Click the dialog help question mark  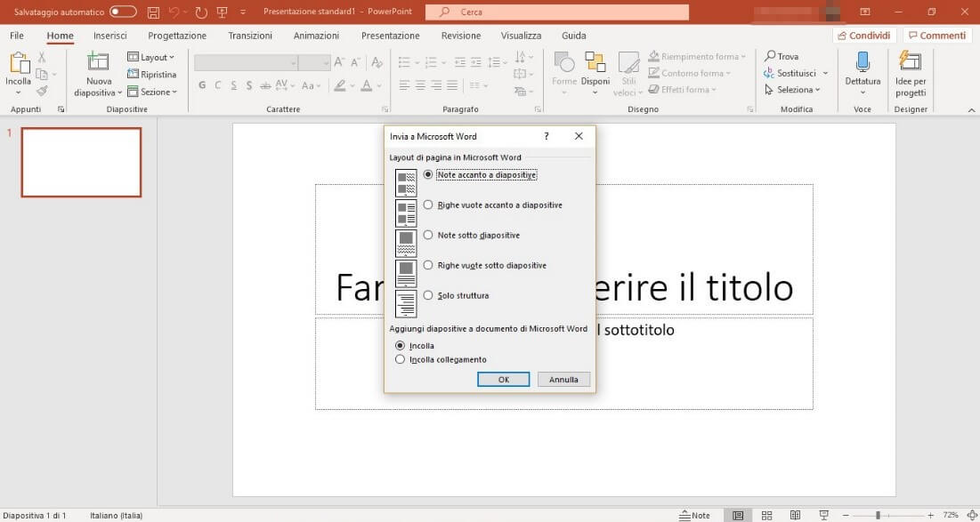pyautogui.click(x=547, y=136)
